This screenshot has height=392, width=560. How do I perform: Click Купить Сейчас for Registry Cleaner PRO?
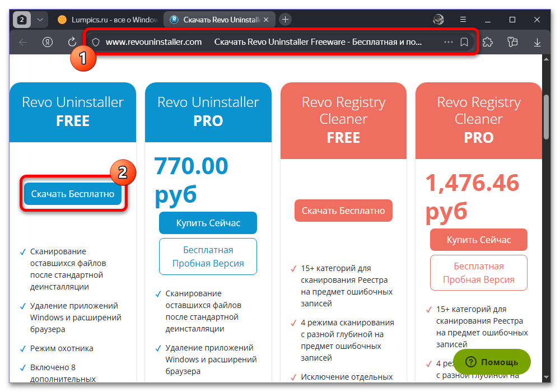click(479, 240)
